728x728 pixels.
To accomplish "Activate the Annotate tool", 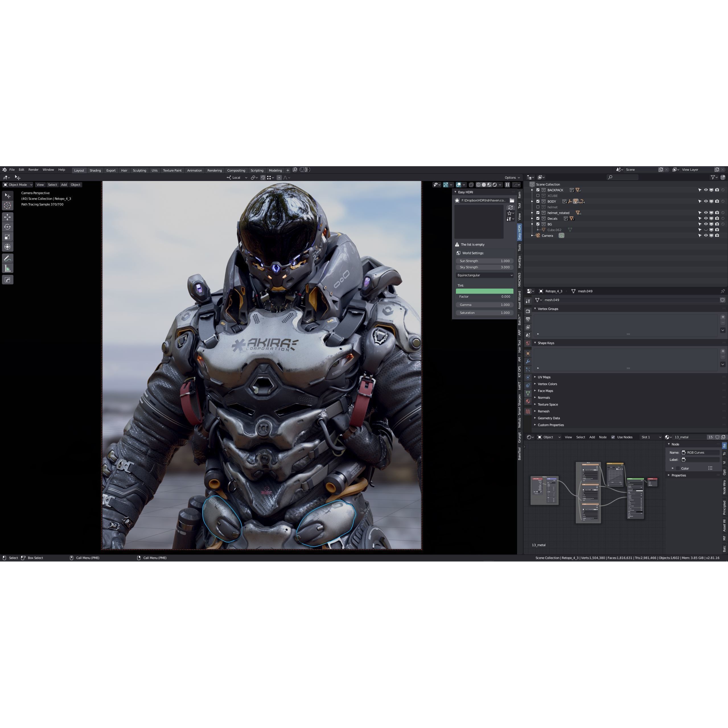I will coord(7,258).
